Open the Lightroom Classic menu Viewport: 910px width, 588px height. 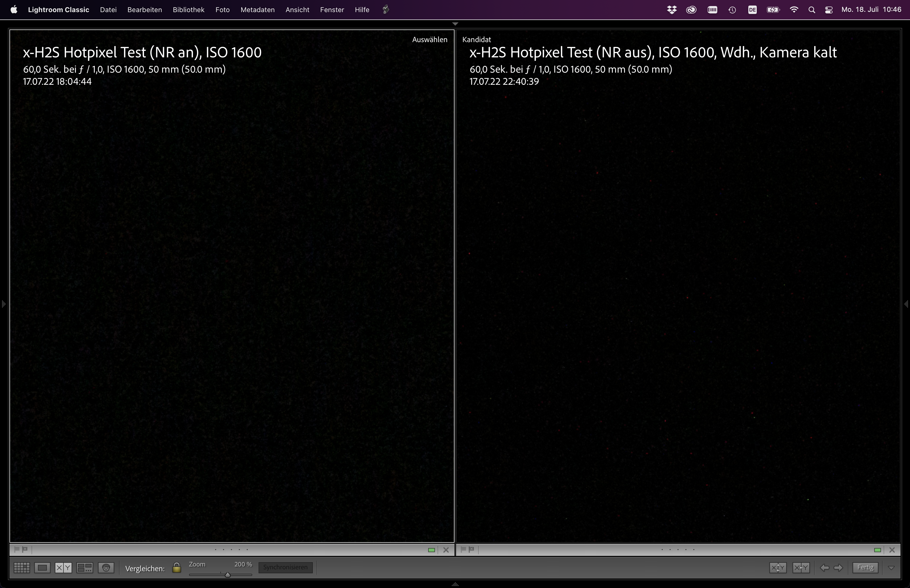click(x=58, y=9)
